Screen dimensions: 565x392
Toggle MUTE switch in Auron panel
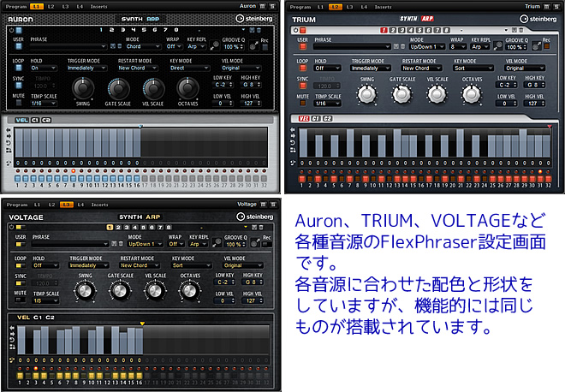18,103
